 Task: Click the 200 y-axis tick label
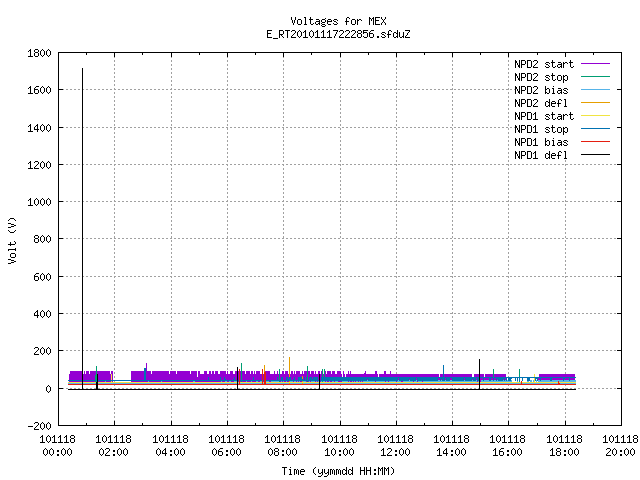[x=42, y=351]
